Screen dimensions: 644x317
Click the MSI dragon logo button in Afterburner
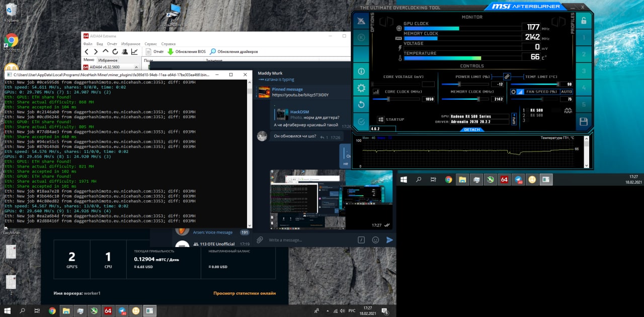[361, 21]
